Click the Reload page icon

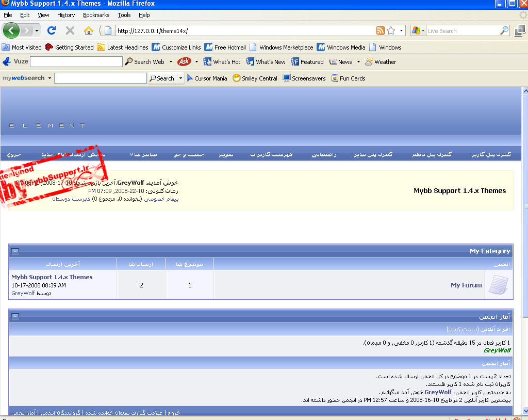(52, 30)
